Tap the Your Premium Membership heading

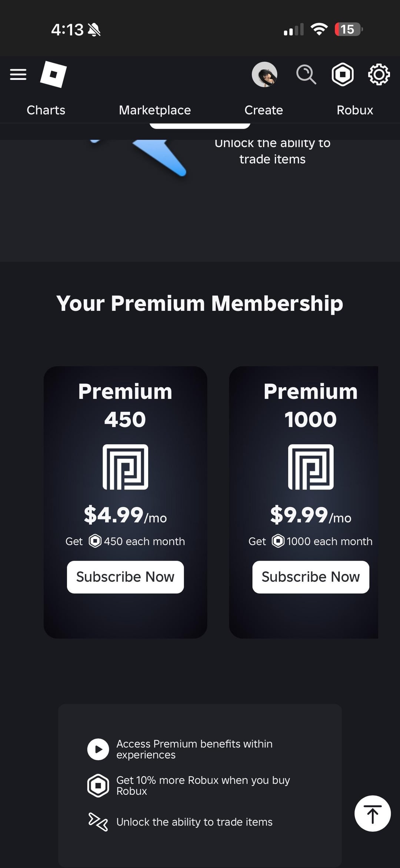[x=200, y=303]
